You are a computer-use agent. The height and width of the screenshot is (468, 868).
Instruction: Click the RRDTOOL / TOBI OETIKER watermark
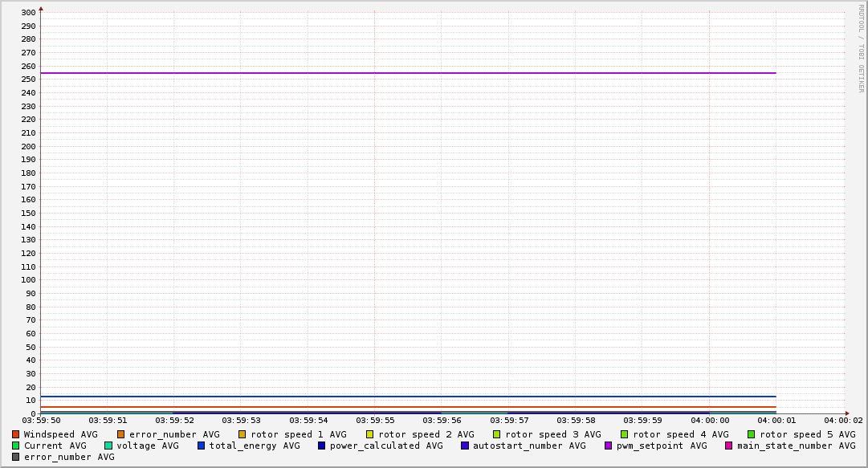[861, 48]
